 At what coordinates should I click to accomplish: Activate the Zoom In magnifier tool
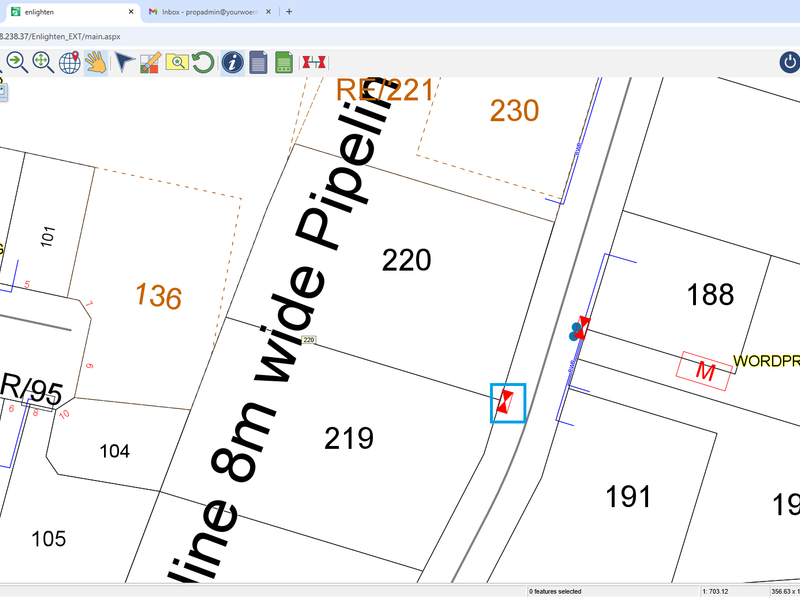(x=15, y=62)
